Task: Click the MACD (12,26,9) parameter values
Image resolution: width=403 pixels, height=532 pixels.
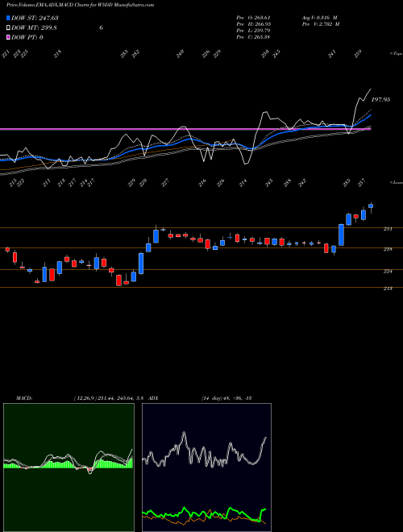Action: [110, 397]
